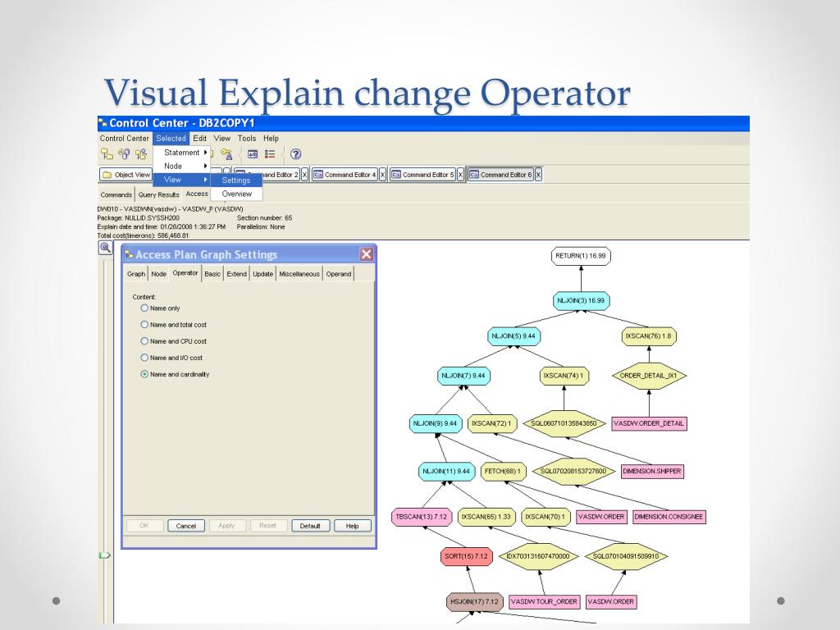The height and width of the screenshot is (630, 840).
Task: Open the Edit menu
Action: click(200, 138)
